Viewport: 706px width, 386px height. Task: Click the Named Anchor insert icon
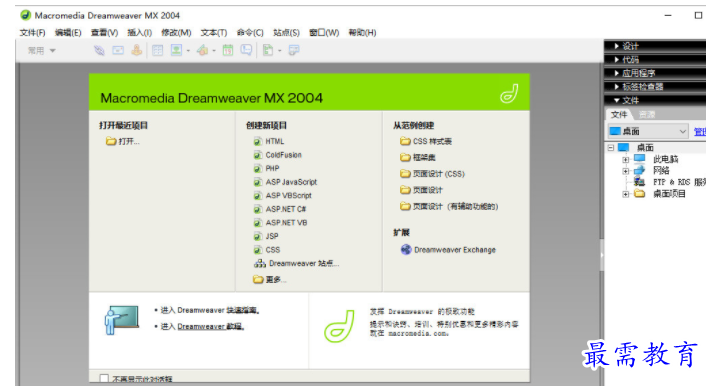pyautogui.click(x=137, y=50)
